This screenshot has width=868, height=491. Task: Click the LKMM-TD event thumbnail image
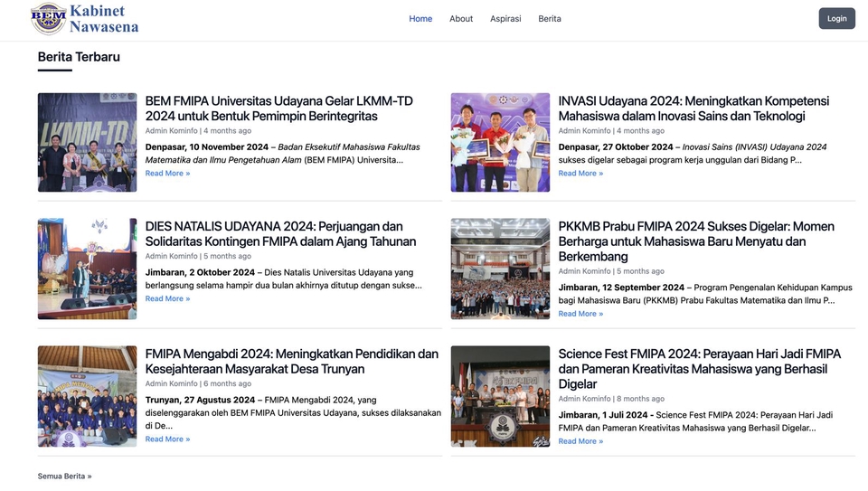point(87,142)
